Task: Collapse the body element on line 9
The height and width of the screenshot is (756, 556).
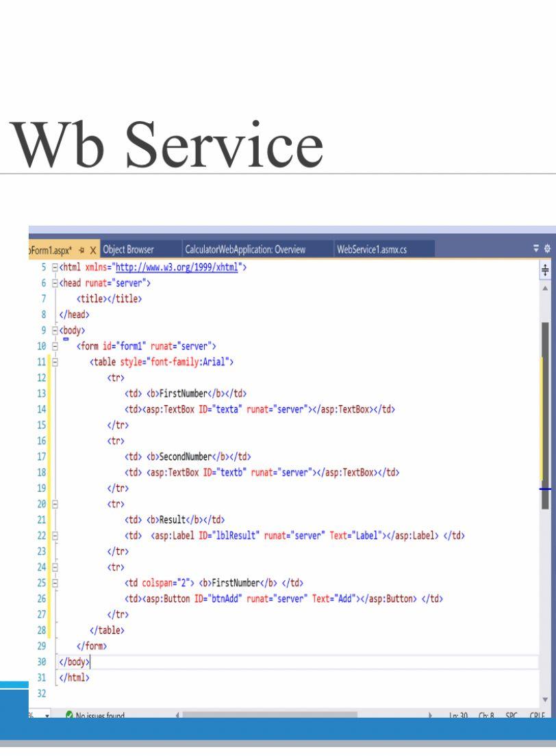Action: 53,330
